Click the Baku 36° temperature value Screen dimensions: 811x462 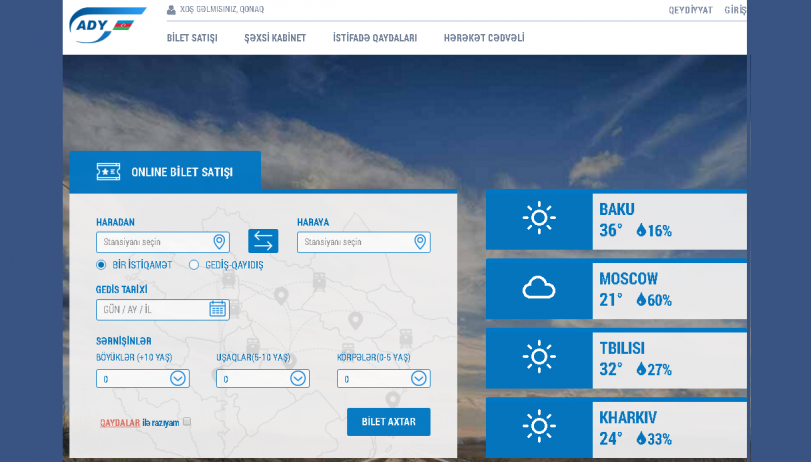tap(611, 230)
